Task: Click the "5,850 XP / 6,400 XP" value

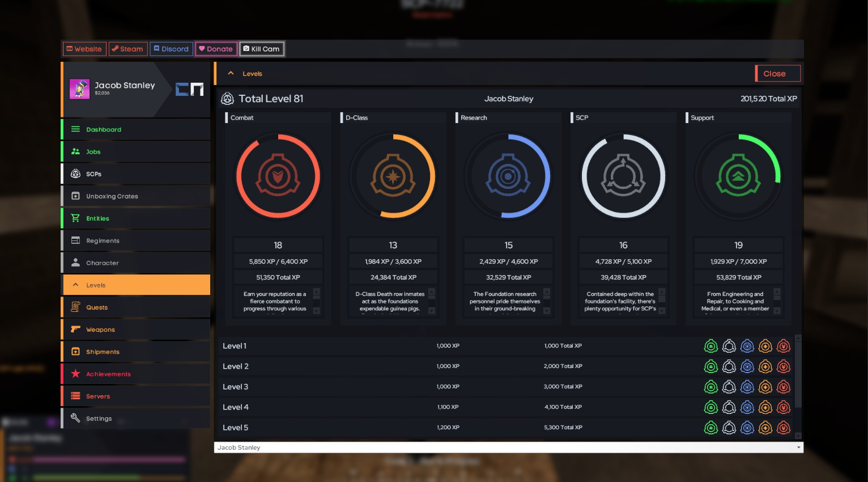Action: pos(278,261)
